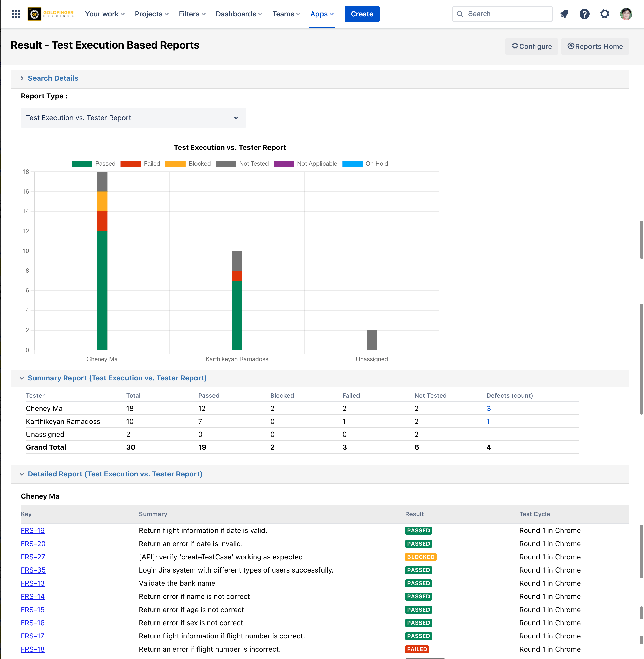Open the FRS-27 issue link
644x659 pixels.
[33, 557]
